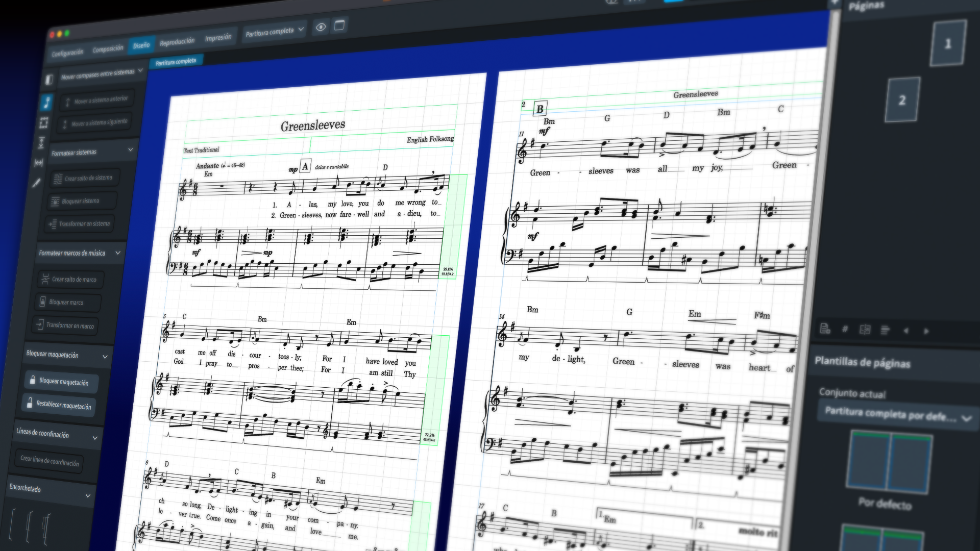The width and height of the screenshot is (980, 551).
Task: Select the note spacing tool in left toolbox
Action: [39, 163]
